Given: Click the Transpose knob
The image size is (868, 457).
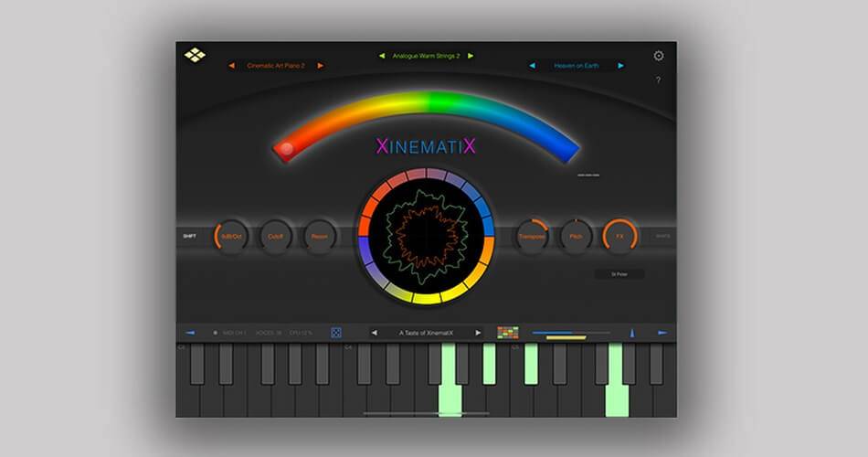Looking at the screenshot, I should pos(532,237).
